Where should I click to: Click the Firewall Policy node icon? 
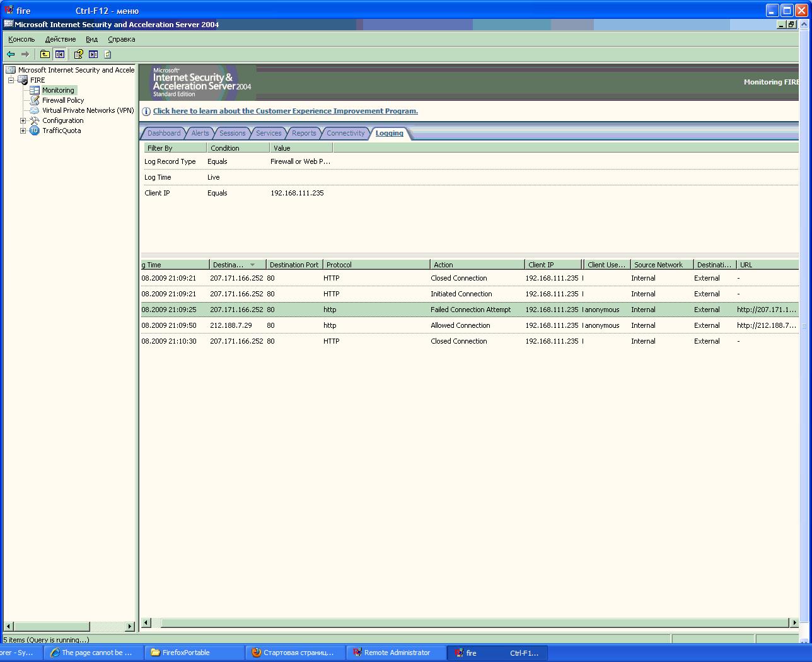point(35,100)
